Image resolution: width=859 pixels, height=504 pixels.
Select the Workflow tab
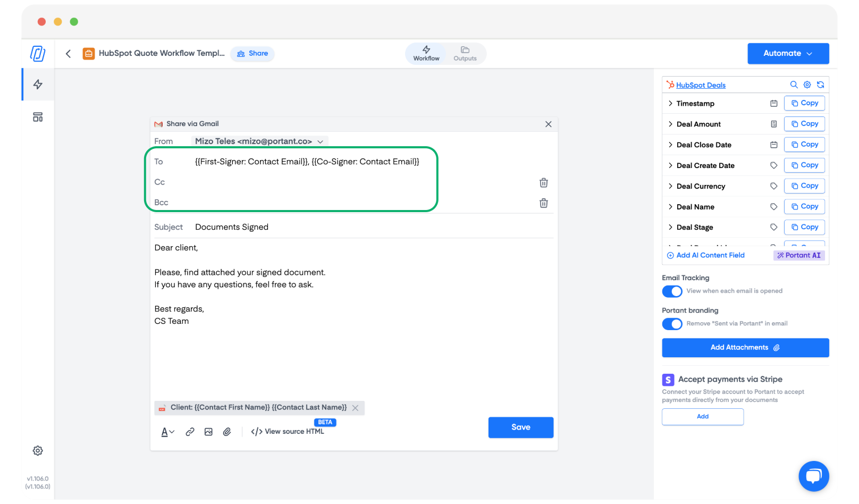click(x=426, y=53)
